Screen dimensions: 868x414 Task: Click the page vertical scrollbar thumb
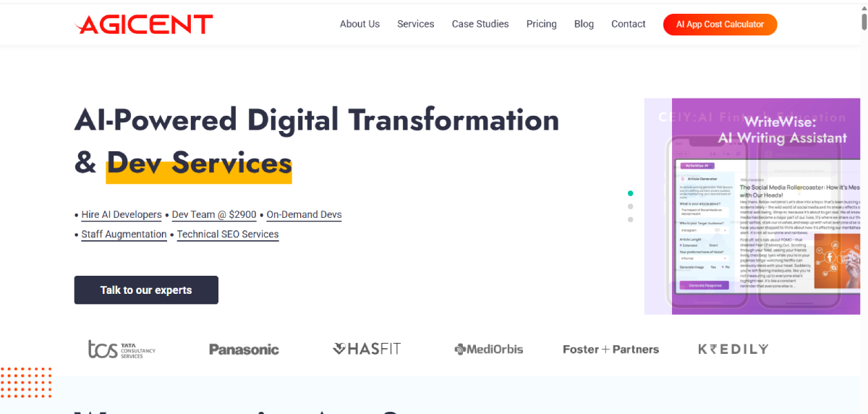tap(864, 22)
